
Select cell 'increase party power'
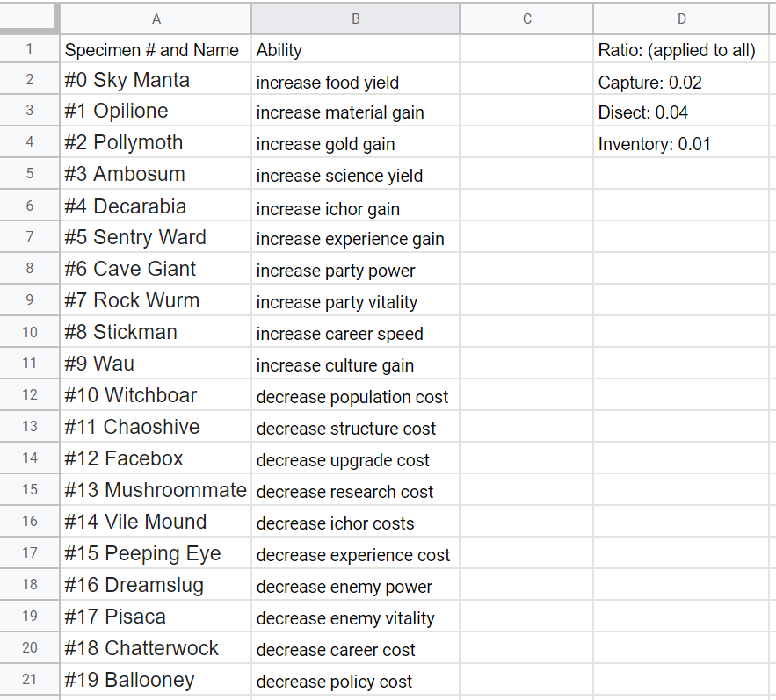355,268
